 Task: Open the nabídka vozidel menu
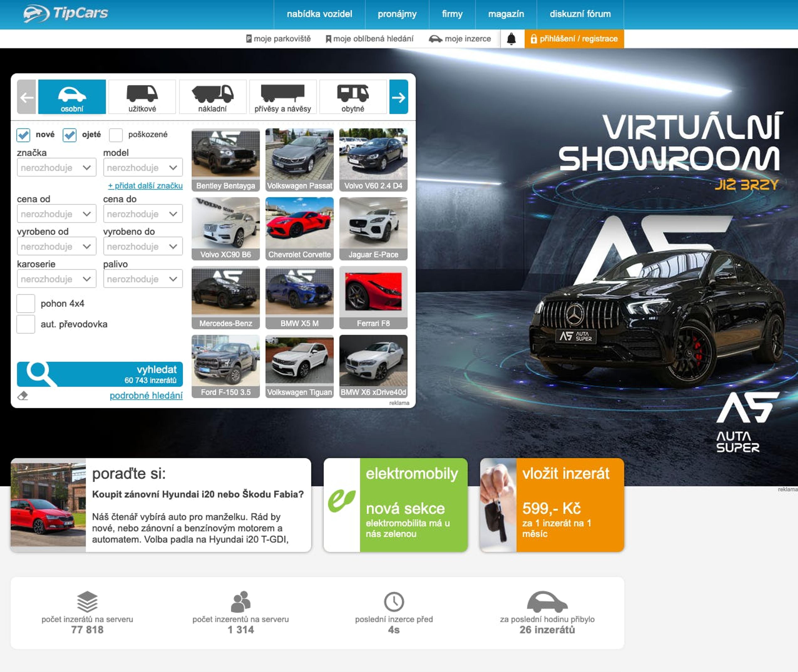pyautogui.click(x=319, y=14)
